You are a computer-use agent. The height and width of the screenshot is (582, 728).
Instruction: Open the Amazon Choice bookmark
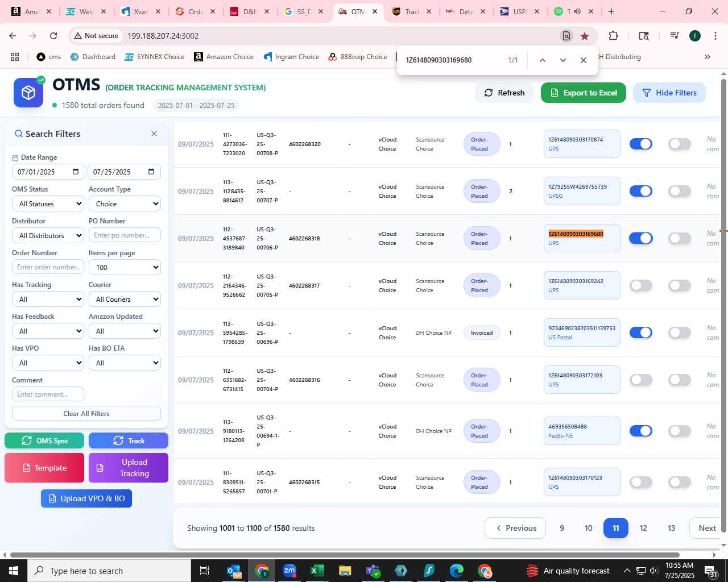224,57
